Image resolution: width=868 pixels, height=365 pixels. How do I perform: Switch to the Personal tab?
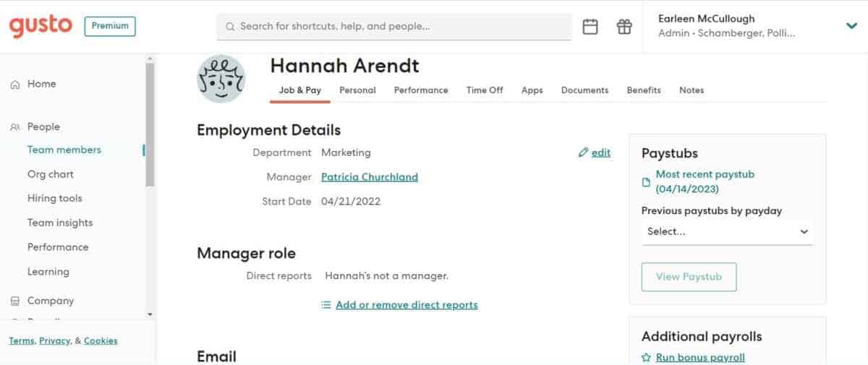pos(357,90)
